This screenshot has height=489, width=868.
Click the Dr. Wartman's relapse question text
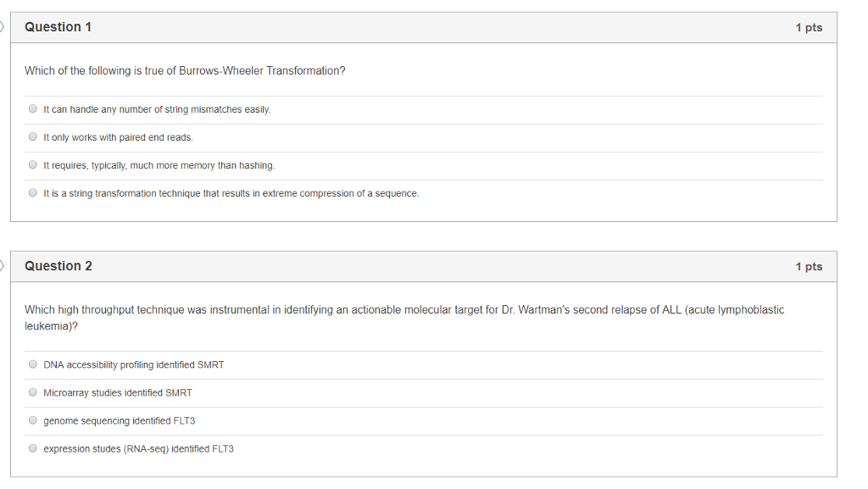404,318
